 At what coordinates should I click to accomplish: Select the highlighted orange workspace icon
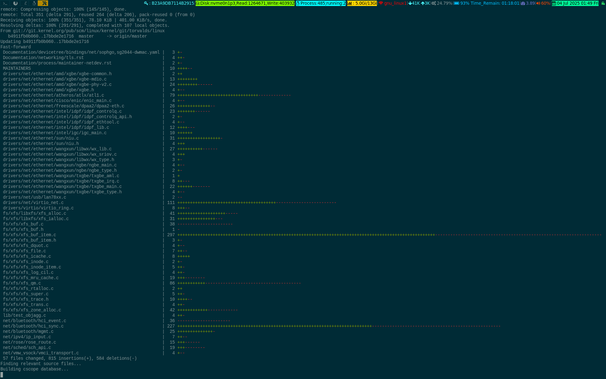tap(43, 3)
